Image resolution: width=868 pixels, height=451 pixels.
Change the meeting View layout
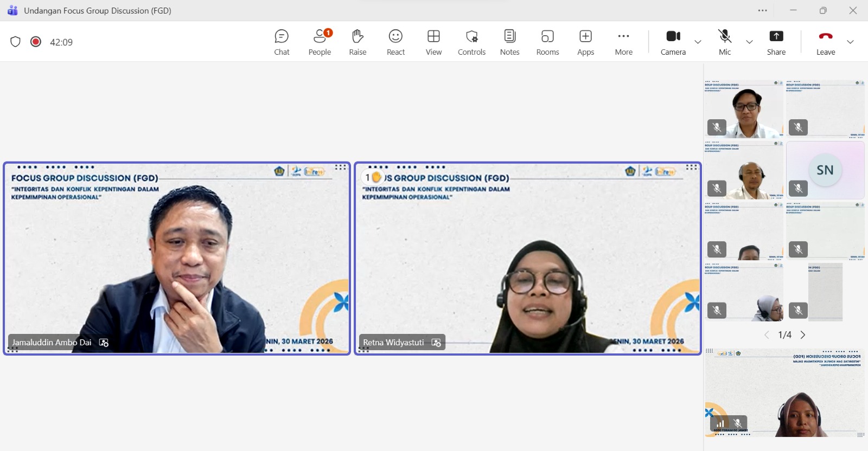pyautogui.click(x=433, y=42)
